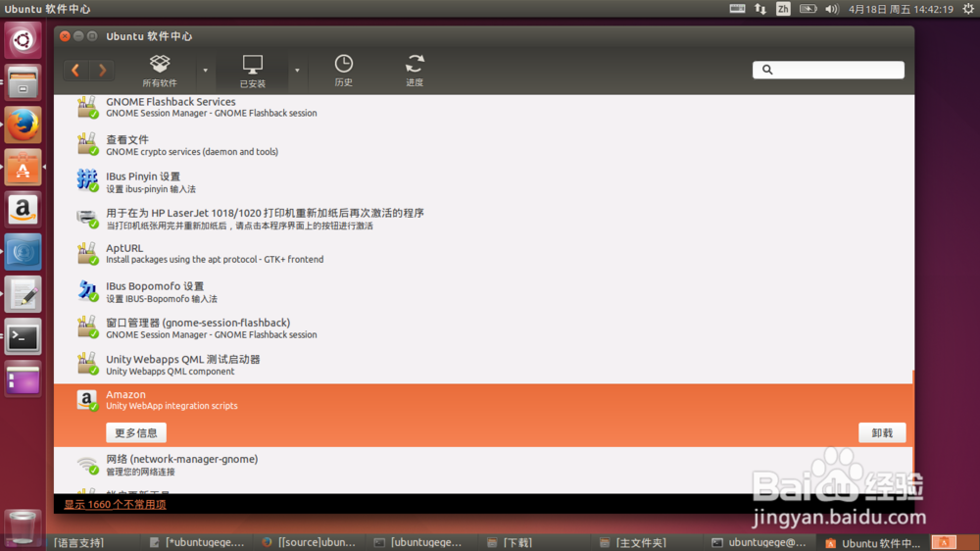Screen dimensions: 980x551
Task: Click the HP LaserJet printer icon
Action: 87,218
